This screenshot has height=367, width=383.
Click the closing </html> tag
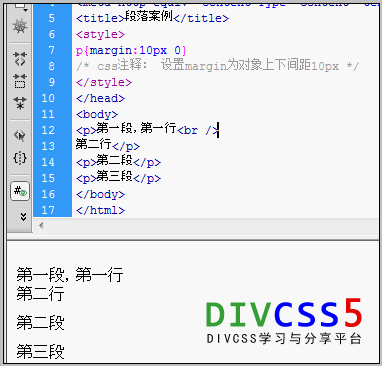point(100,210)
